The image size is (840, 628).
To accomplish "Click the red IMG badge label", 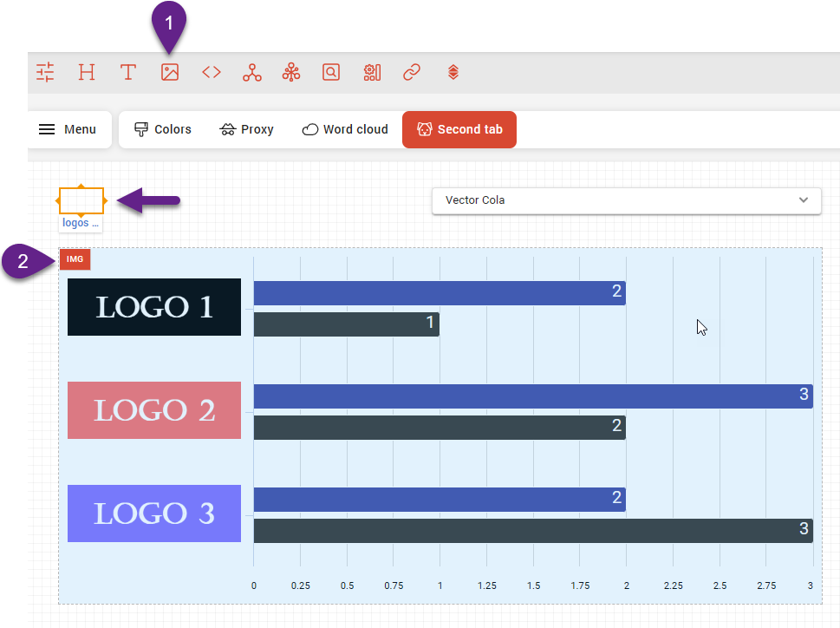I will [75, 259].
